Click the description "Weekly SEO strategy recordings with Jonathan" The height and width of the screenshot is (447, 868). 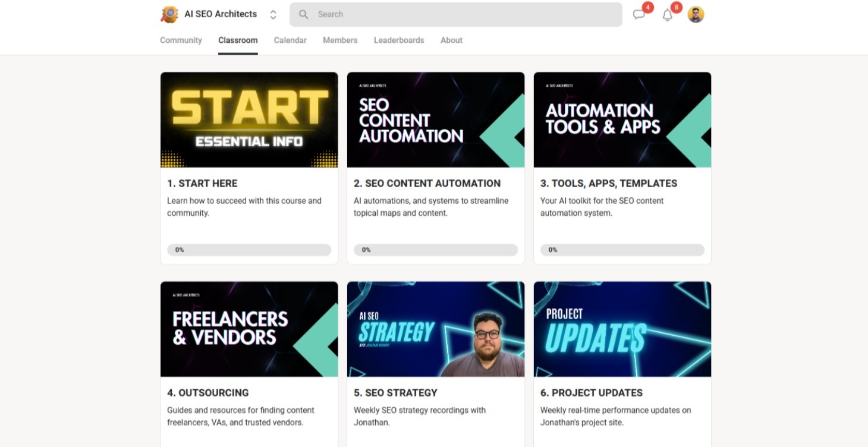click(x=420, y=416)
